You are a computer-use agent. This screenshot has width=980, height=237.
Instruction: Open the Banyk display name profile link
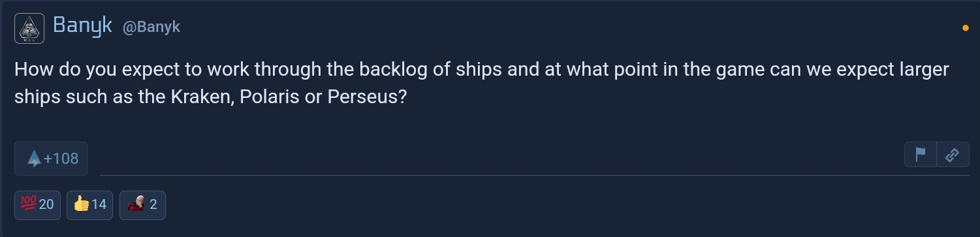[x=83, y=26]
